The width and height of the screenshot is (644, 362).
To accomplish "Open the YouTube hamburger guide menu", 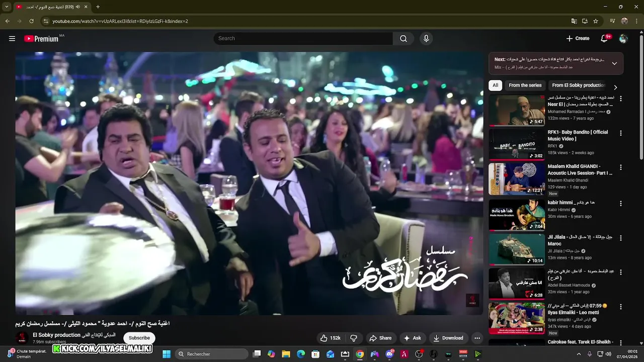I will 12,39.
